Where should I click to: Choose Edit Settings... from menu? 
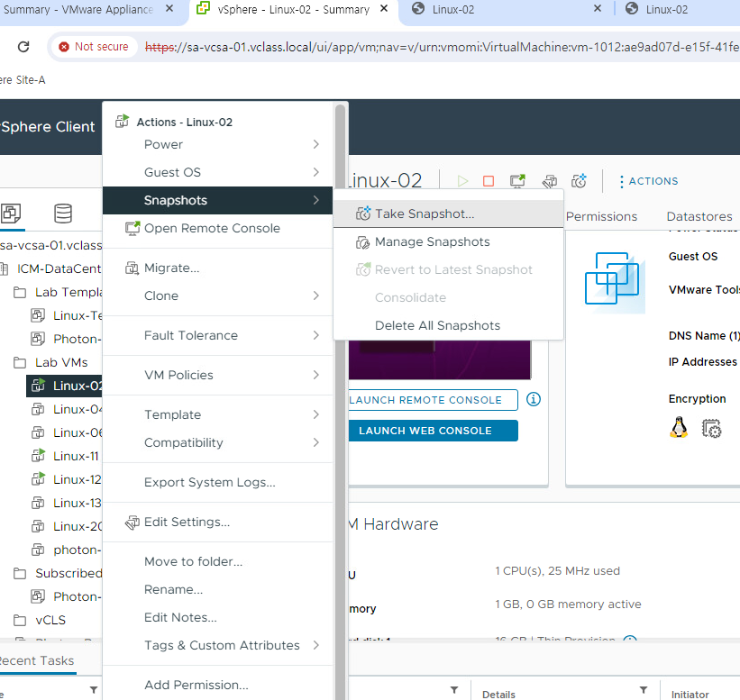pos(217,523)
